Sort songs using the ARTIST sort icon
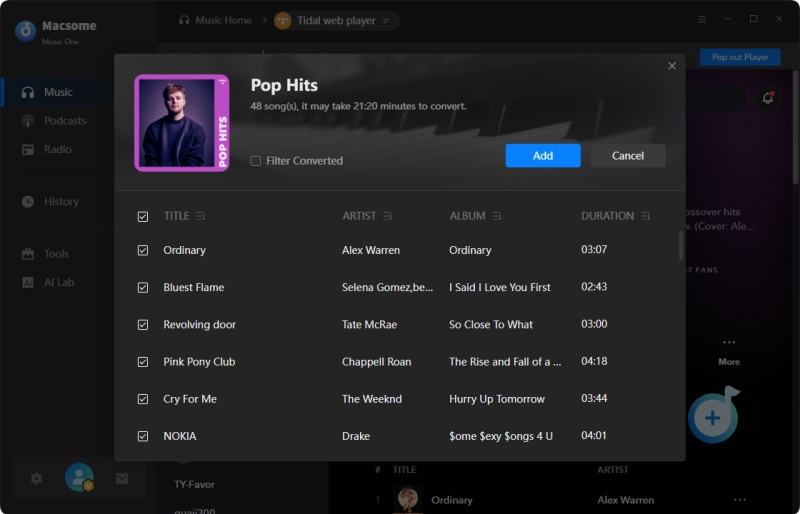 (388, 216)
